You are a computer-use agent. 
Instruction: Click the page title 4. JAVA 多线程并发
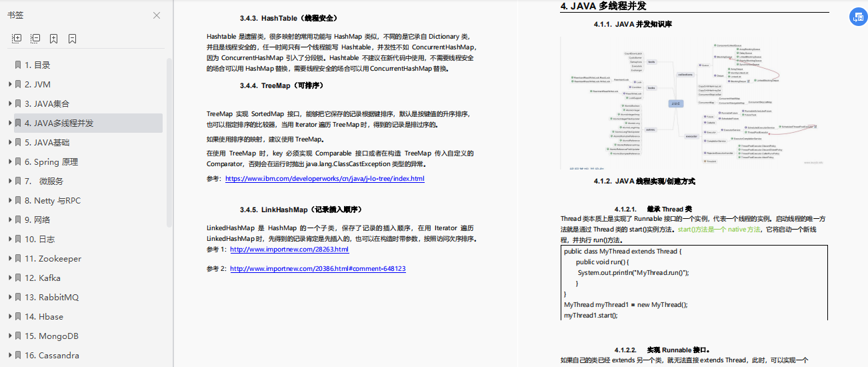coord(603,6)
